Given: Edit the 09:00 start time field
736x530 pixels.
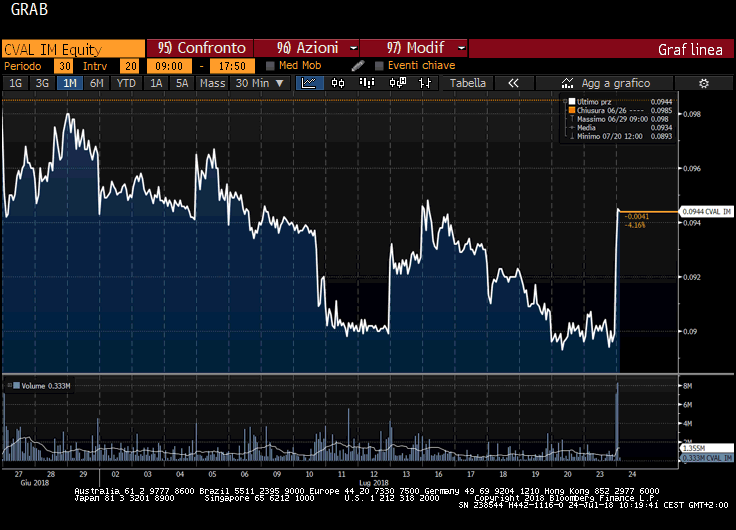Looking at the screenshot, I should 169,66.
